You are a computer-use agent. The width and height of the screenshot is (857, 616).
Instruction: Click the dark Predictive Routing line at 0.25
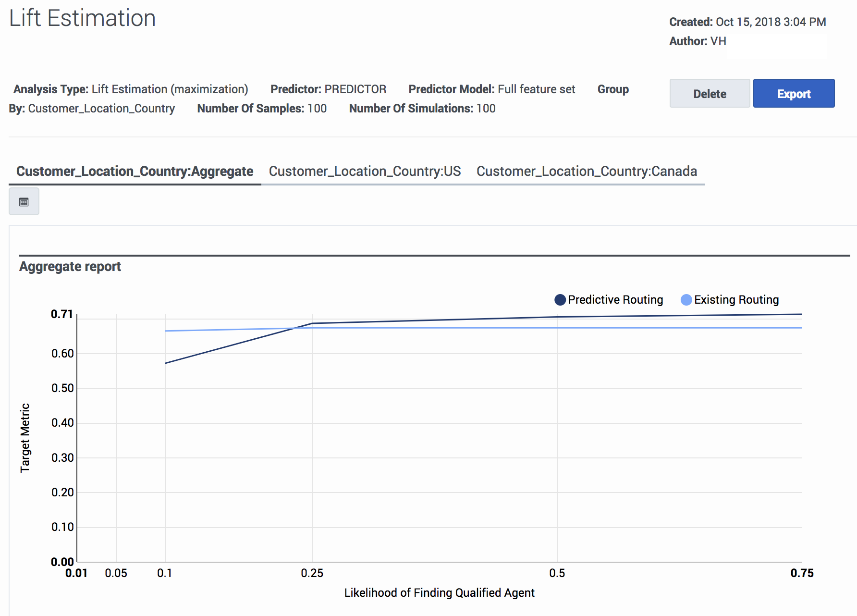point(312,323)
